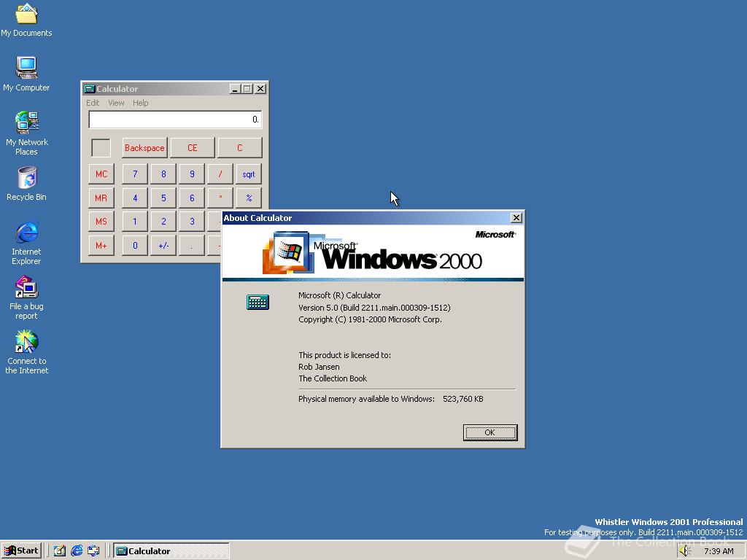Click the 9 key in Calculator
747x560 pixels.
[192, 174]
